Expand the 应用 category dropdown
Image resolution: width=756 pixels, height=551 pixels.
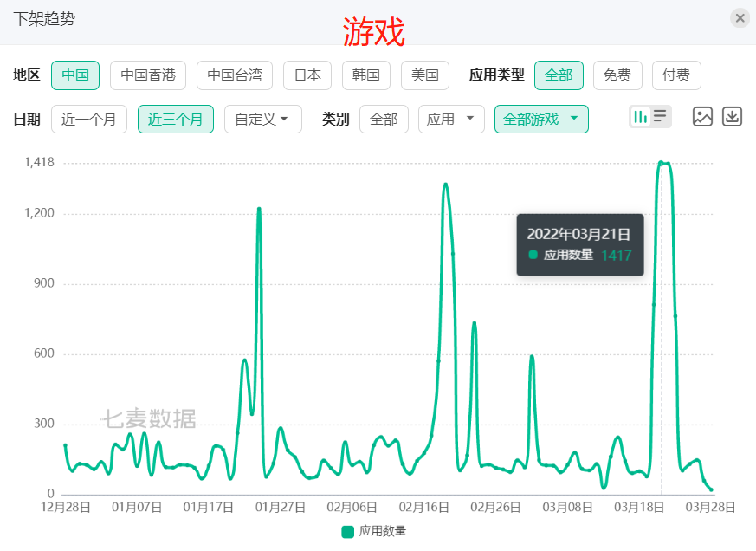(451, 120)
